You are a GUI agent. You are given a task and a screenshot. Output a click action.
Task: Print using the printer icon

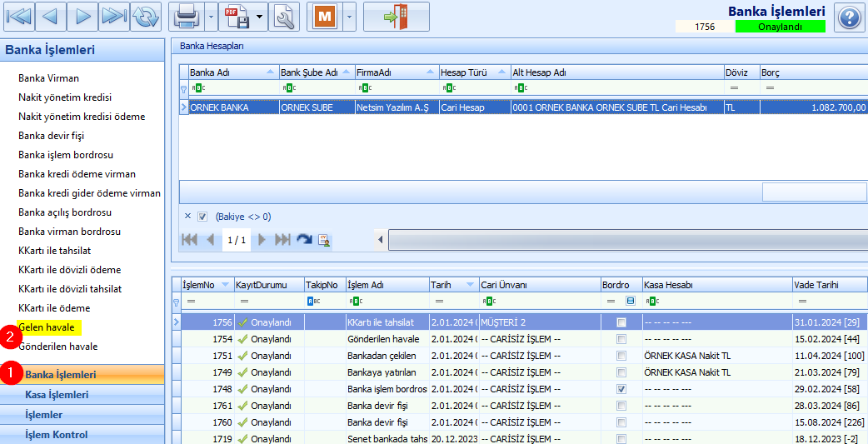click(x=187, y=17)
